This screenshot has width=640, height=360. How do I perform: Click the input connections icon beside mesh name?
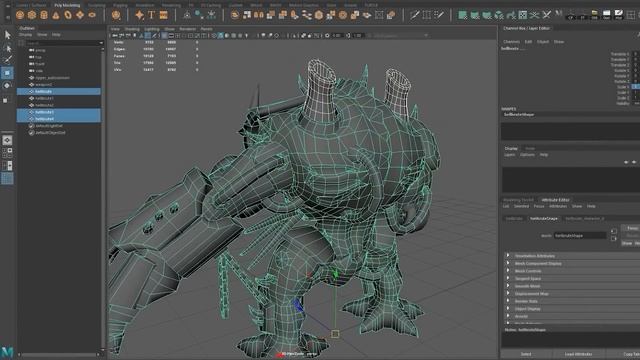tap(613, 231)
